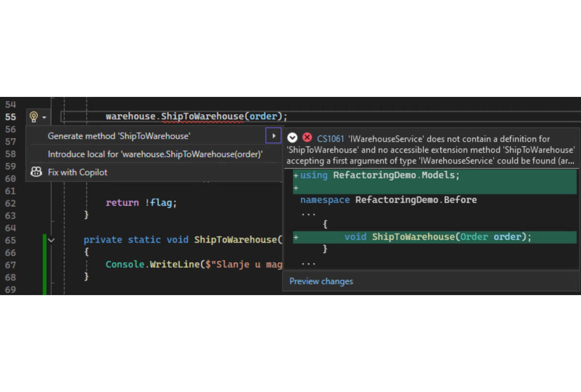
Task: Select 'Generate method ShipToWarehouse' option
Action: point(119,136)
